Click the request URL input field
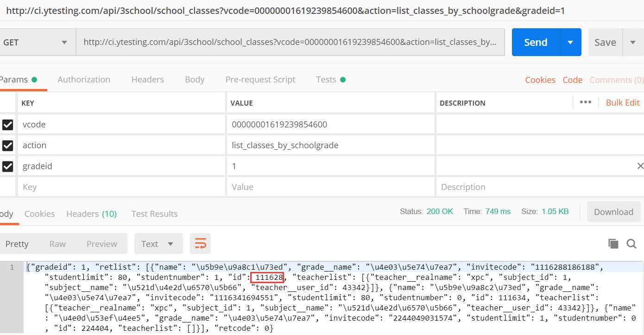This screenshot has width=644, height=335. click(290, 42)
